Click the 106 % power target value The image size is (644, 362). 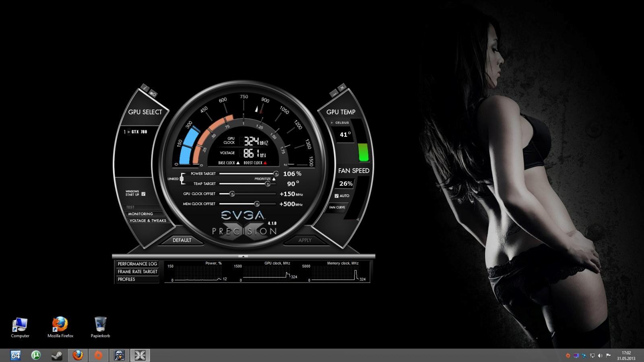pyautogui.click(x=292, y=174)
